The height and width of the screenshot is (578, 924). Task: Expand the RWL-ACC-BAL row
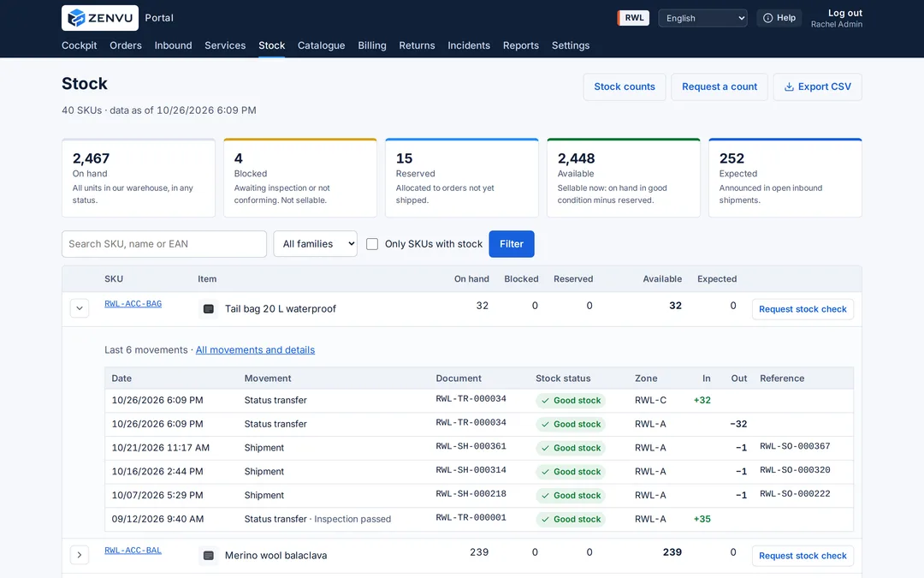click(80, 555)
